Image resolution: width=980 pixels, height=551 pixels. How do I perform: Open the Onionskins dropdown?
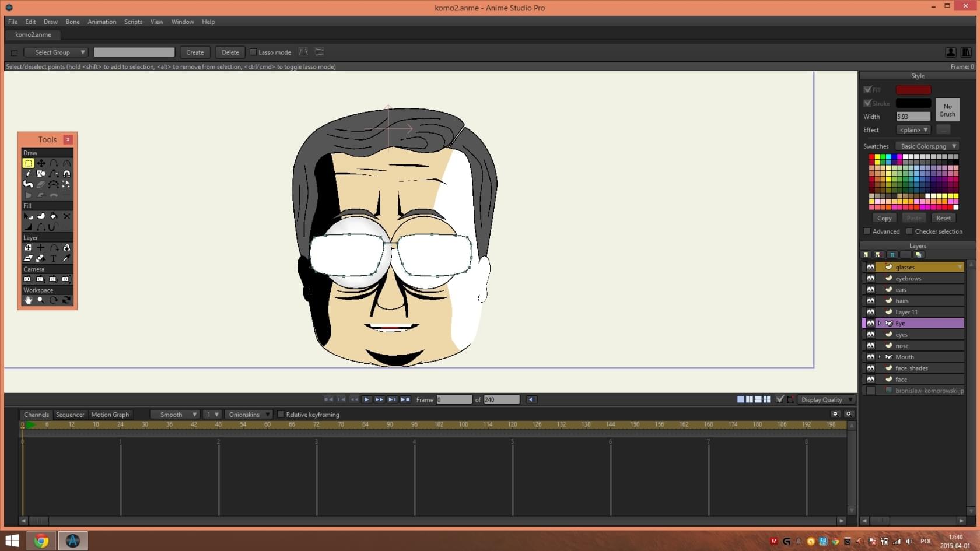tap(249, 415)
